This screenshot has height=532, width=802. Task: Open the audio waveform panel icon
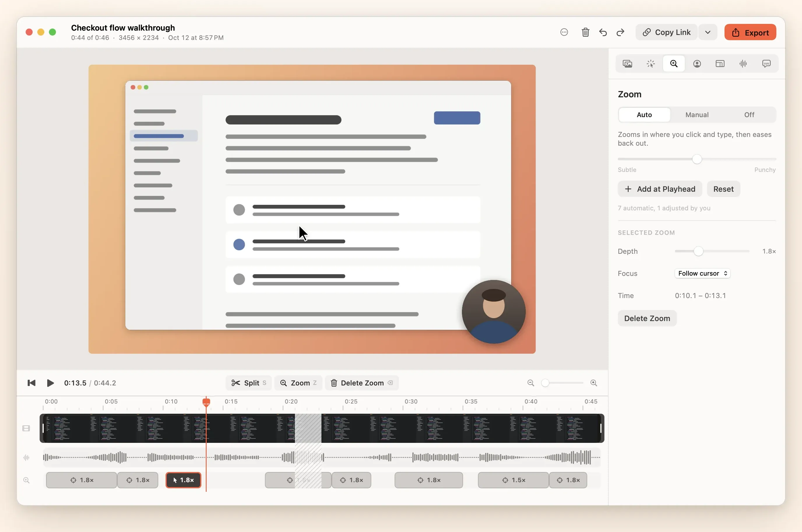coord(743,64)
